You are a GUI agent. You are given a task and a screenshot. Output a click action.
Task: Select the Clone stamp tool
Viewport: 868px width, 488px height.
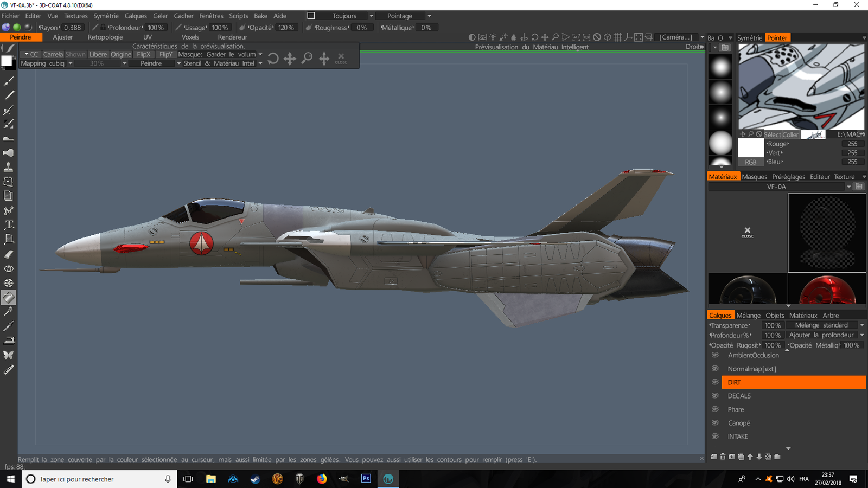click(9, 167)
